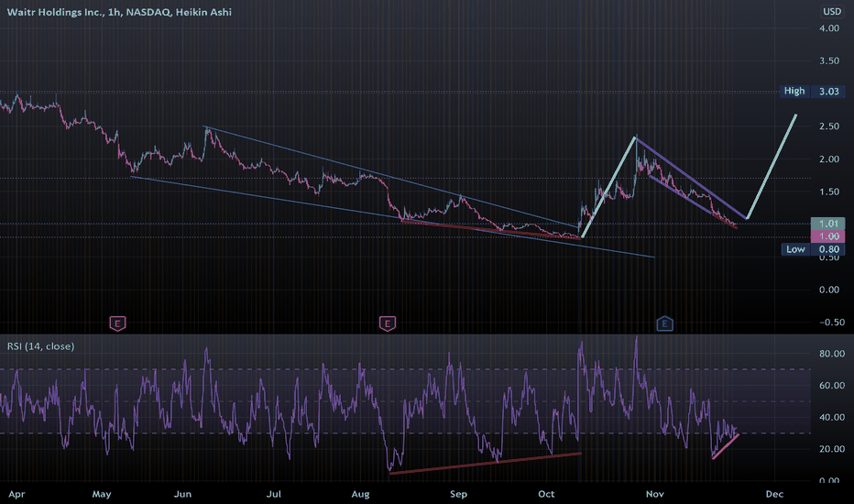The image size is (854, 504).
Task: Click the 4.00 price axis value
Action: pos(829,28)
